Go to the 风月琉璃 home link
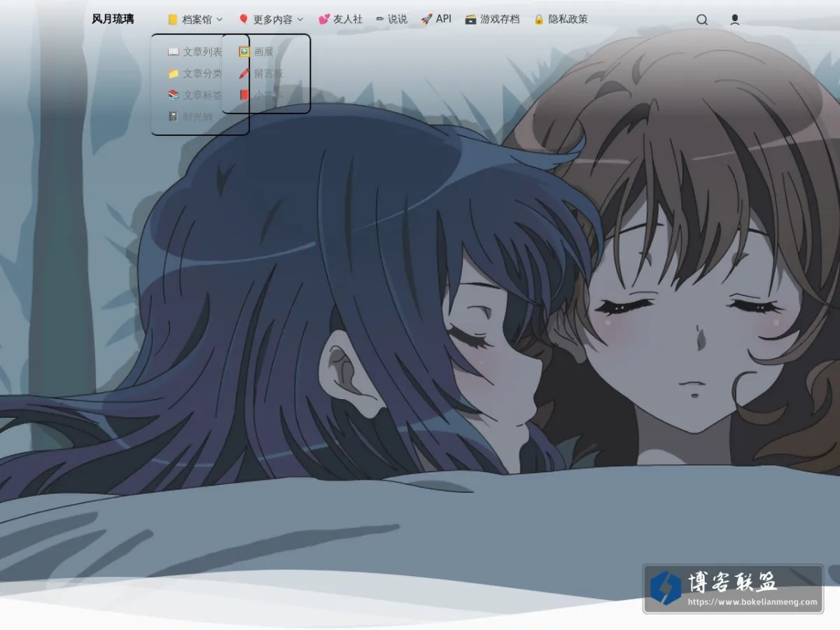Screen dimensions: 840x630 tap(113, 19)
